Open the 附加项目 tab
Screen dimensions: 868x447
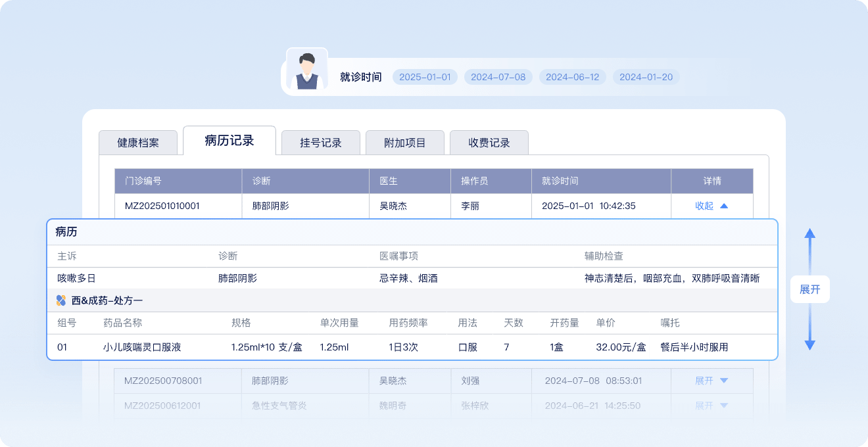405,143
